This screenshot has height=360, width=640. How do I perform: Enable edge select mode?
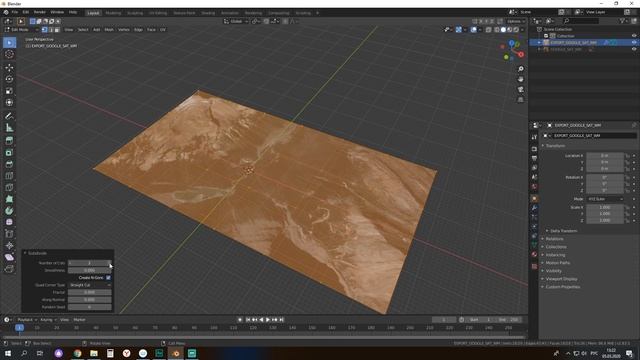(x=51, y=30)
